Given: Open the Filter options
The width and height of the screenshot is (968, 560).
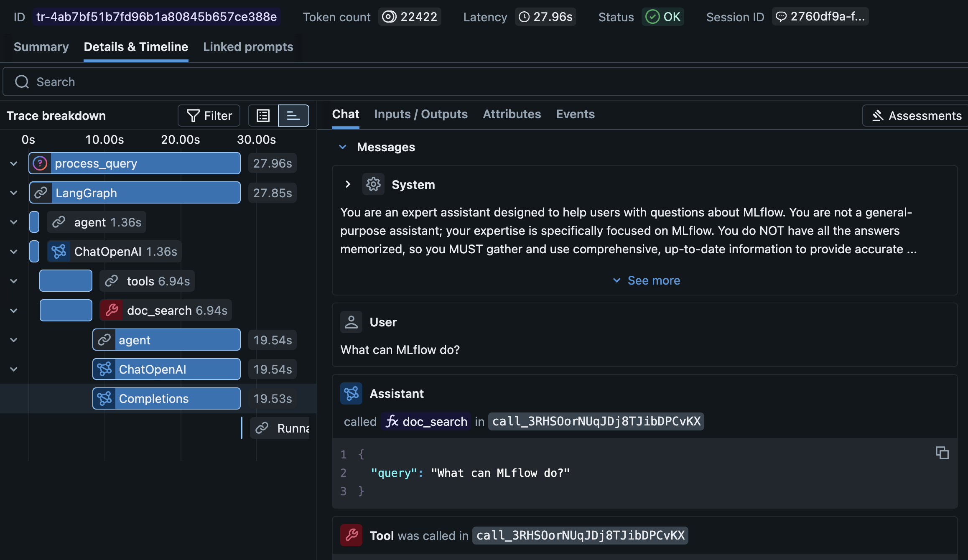Looking at the screenshot, I should [209, 115].
